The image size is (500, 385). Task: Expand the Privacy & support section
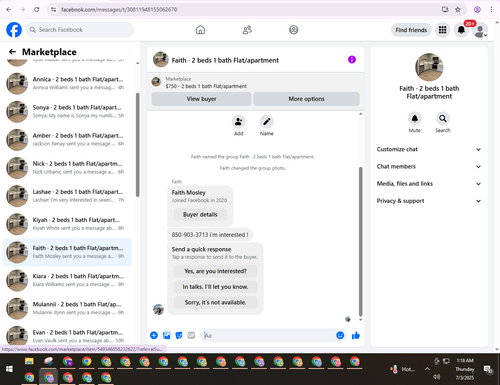(429, 201)
